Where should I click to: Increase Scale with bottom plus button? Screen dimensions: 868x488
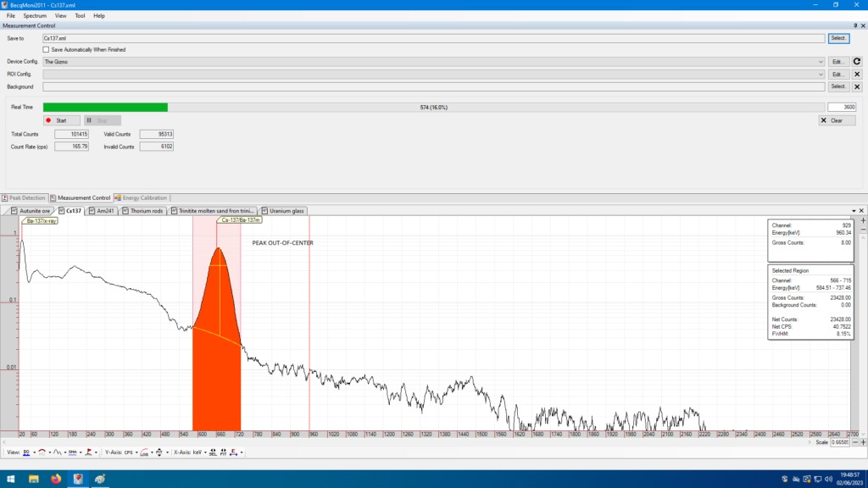point(863,442)
